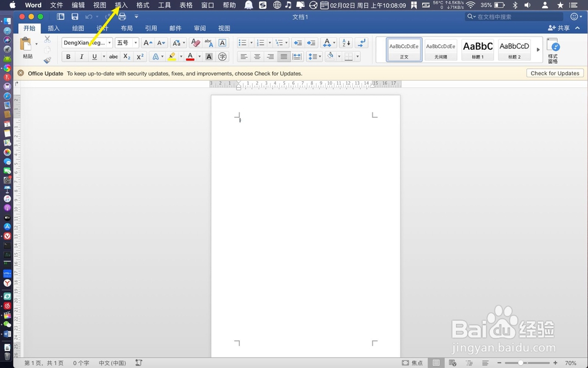The height and width of the screenshot is (368, 588).
Task: Decrease font size with the A down icon
Action: pyautogui.click(x=161, y=43)
